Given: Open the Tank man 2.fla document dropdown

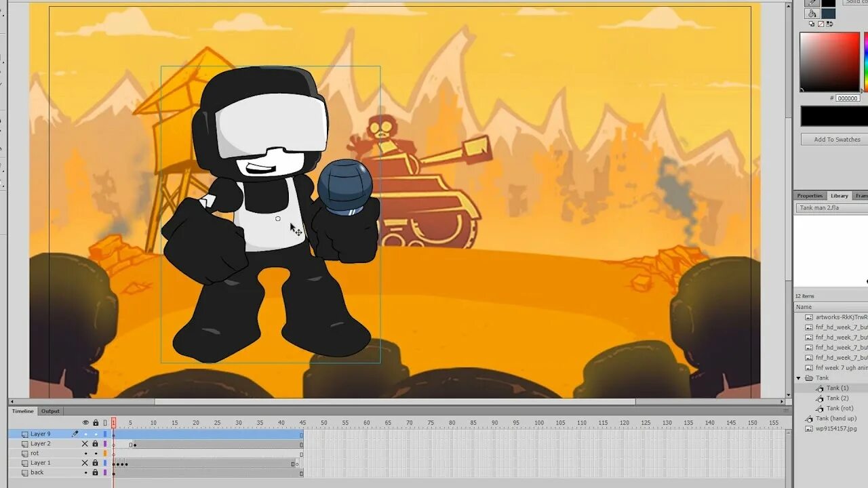Looking at the screenshot, I should [832, 208].
